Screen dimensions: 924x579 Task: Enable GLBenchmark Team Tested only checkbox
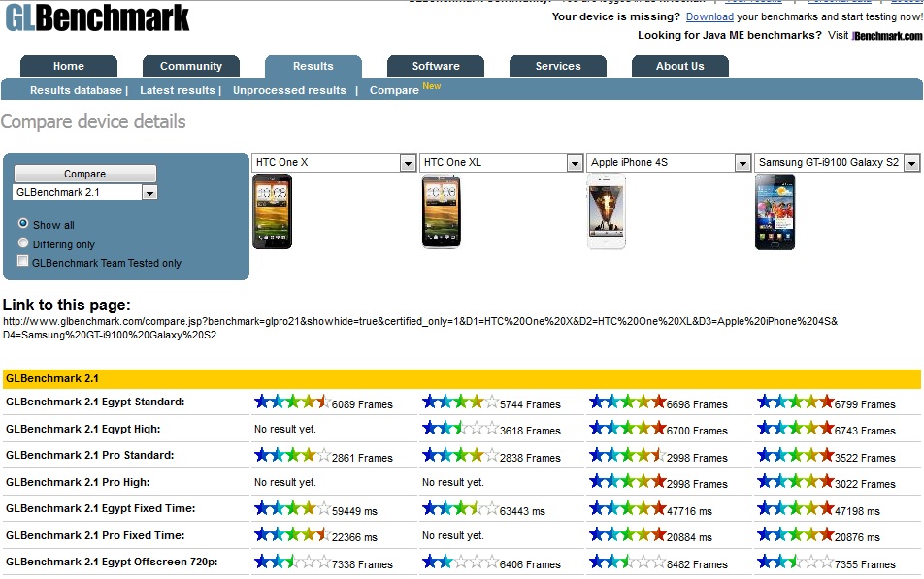tap(23, 262)
